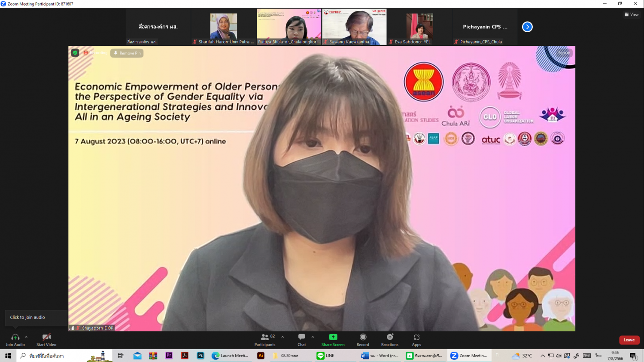Switch to the Word document on the taskbar
644x362 pixels.
[x=380, y=356]
